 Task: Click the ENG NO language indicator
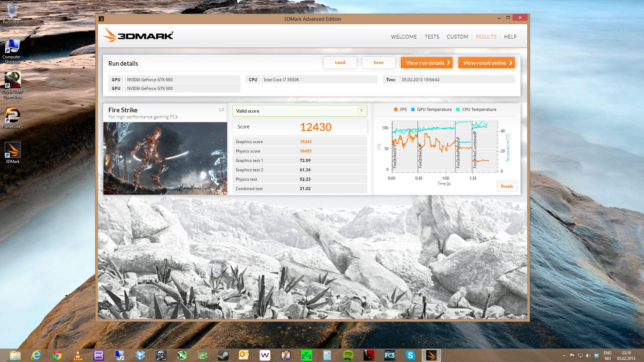point(607,356)
